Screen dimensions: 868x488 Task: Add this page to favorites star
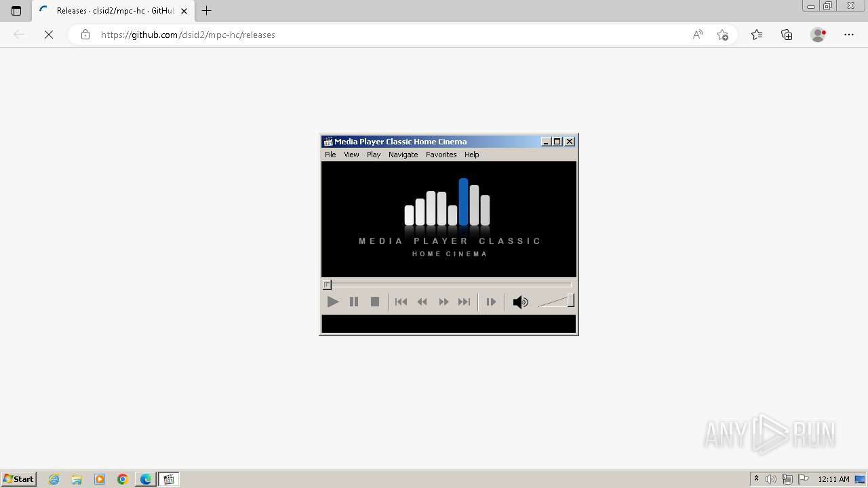click(x=722, y=35)
